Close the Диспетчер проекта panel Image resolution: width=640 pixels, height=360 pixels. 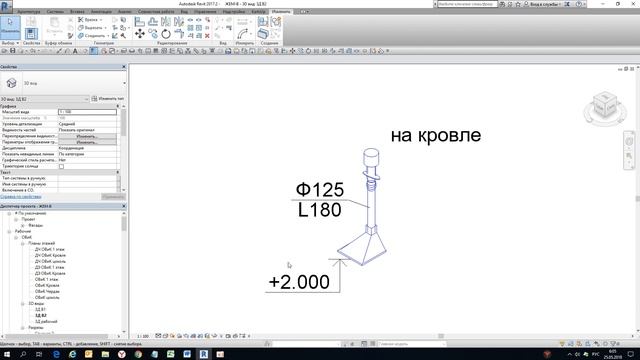tap(124, 206)
